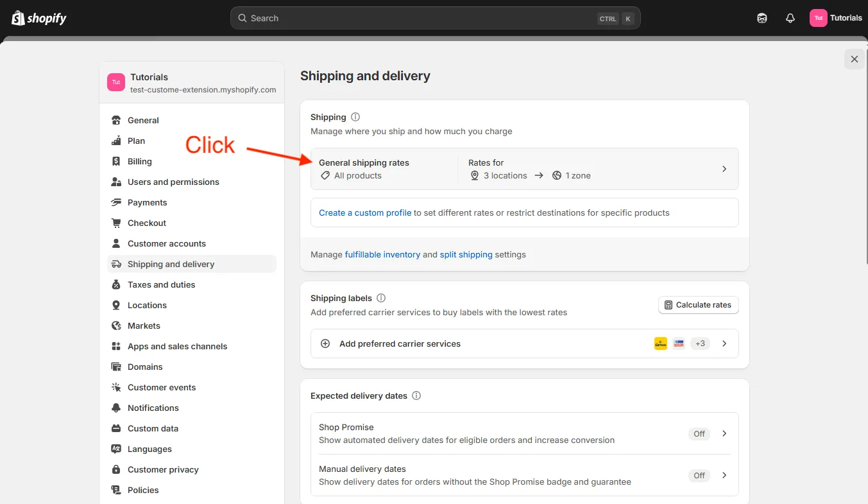Click the info icon beside Expected delivery dates

[416, 395]
